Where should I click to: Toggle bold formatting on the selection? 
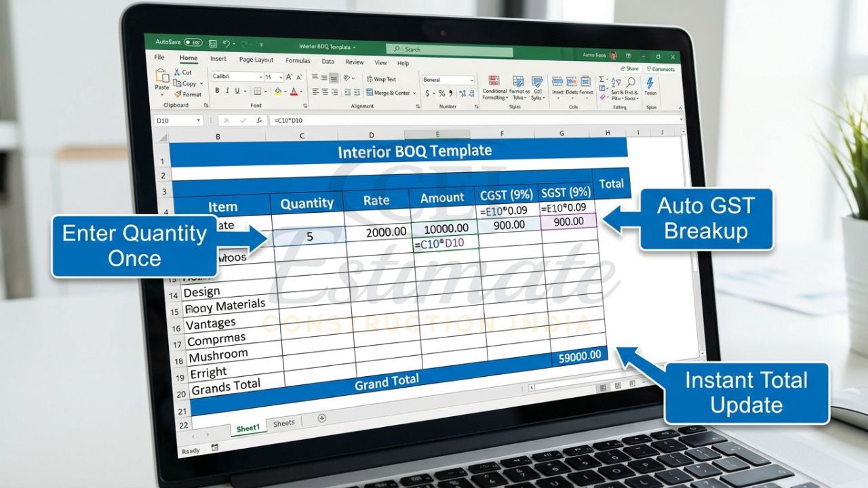click(x=217, y=89)
